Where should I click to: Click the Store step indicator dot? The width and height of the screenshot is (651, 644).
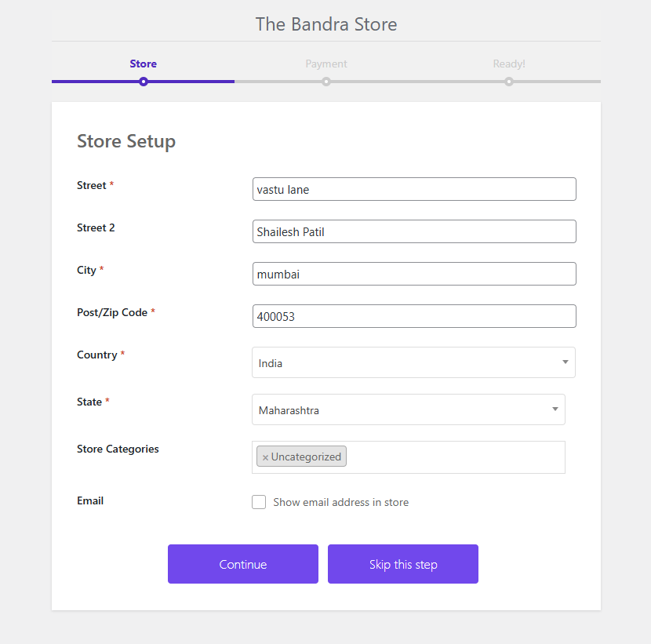pyautogui.click(x=143, y=81)
